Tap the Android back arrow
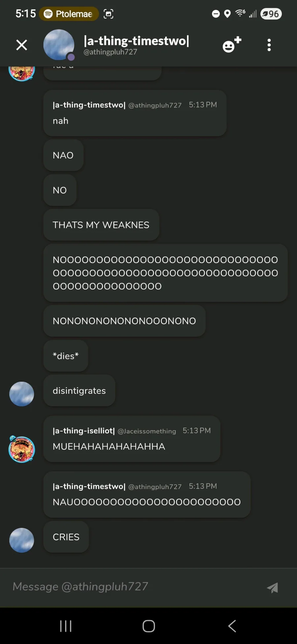Viewport: 297px width, 644px height. (x=232, y=626)
